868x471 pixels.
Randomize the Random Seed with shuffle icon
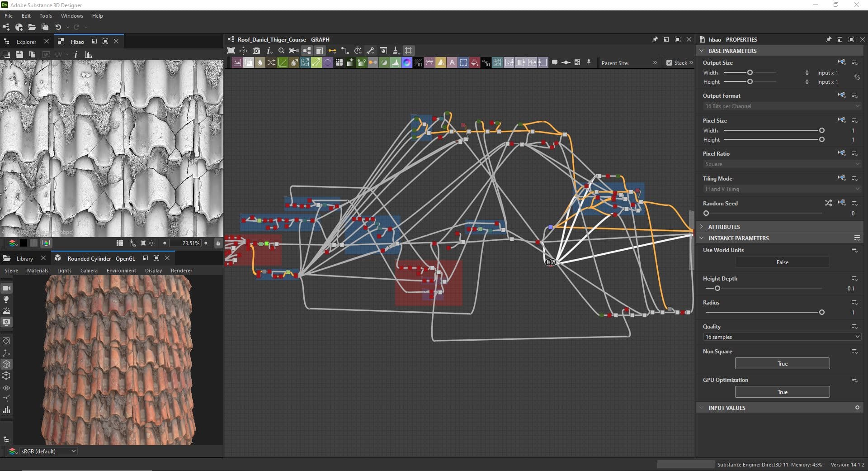(828, 203)
